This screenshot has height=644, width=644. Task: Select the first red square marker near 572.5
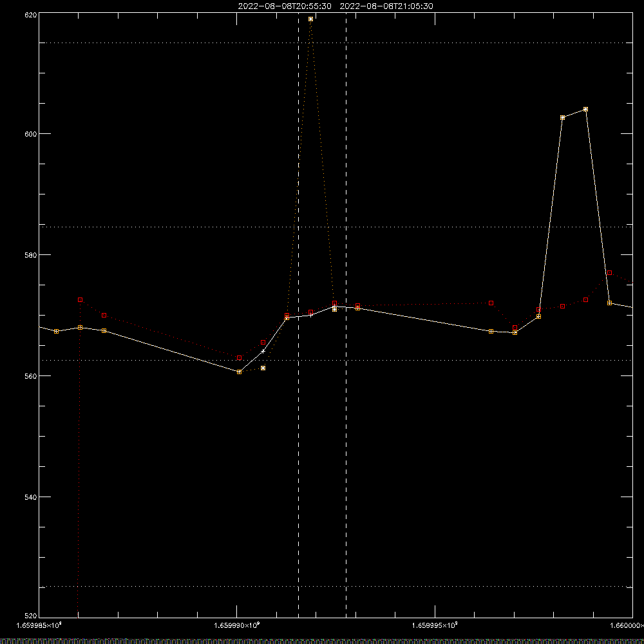80,300
